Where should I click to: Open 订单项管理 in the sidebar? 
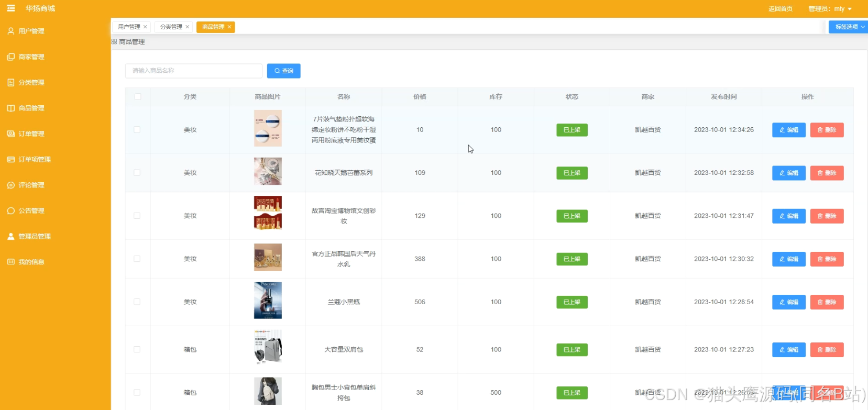(29, 159)
